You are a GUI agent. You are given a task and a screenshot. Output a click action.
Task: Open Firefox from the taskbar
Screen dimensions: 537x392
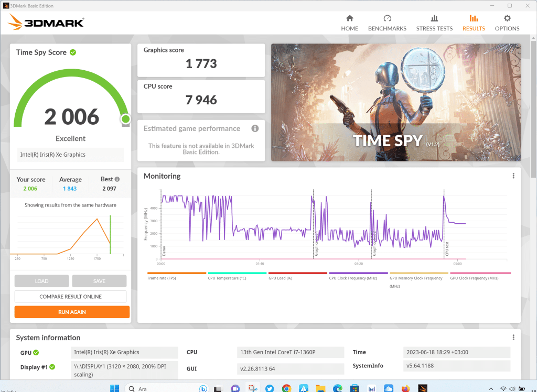pyautogui.click(x=405, y=388)
